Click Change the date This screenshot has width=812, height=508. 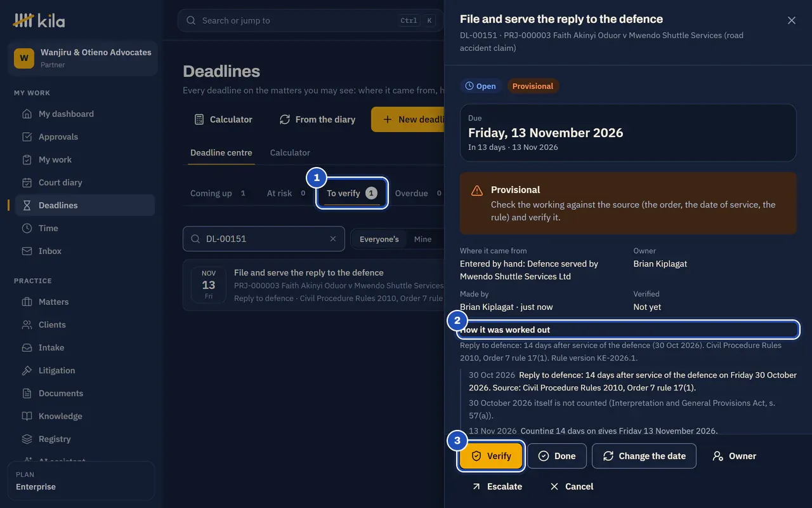(x=644, y=456)
